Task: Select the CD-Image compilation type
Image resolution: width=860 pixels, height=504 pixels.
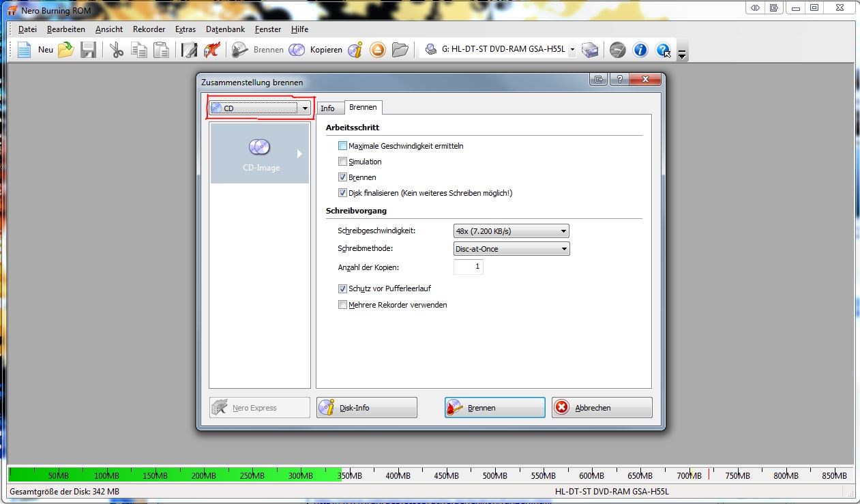Action: point(260,153)
